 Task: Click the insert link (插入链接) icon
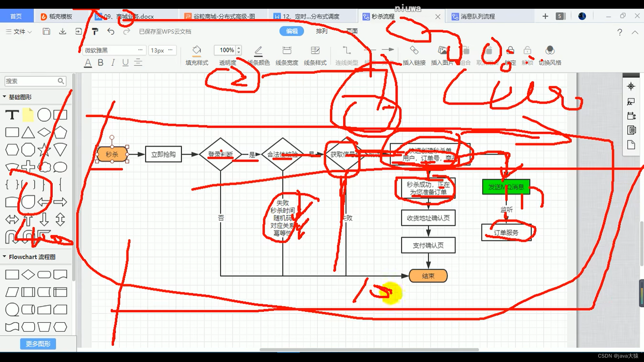(414, 51)
